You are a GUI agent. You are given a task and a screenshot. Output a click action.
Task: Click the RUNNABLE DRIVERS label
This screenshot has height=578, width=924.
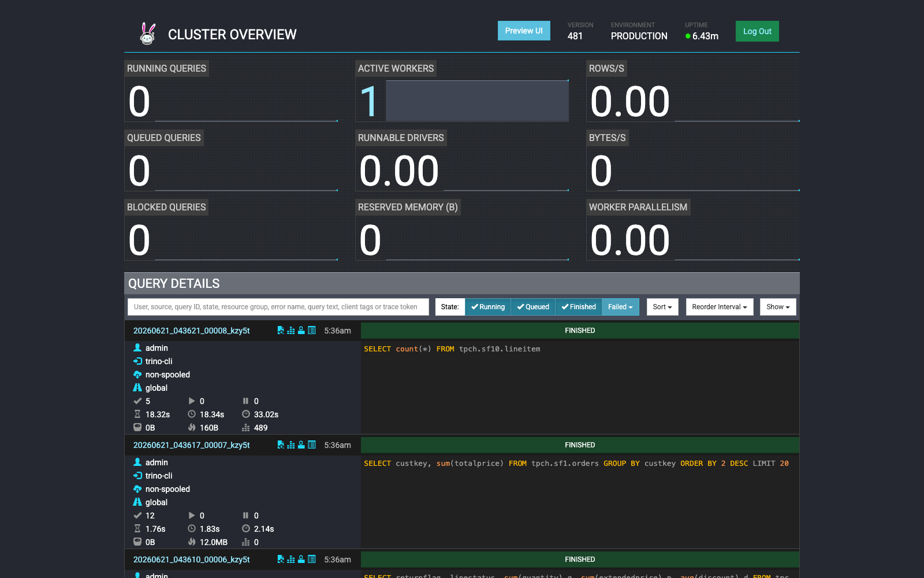(x=401, y=138)
